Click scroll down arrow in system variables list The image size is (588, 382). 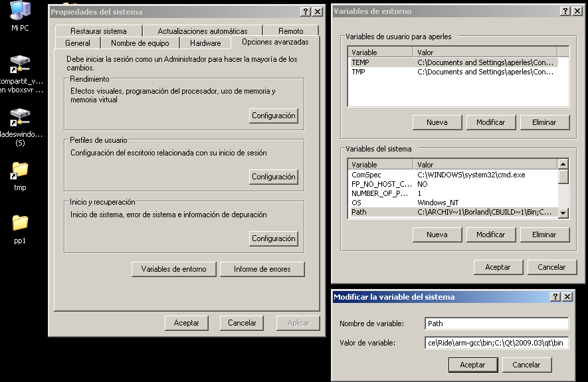pyautogui.click(x=563, y=213)
